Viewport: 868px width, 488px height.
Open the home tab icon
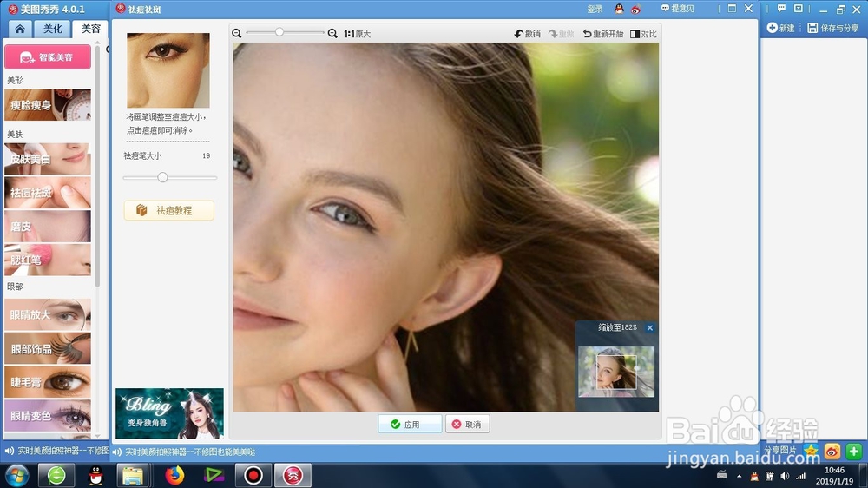19,29
